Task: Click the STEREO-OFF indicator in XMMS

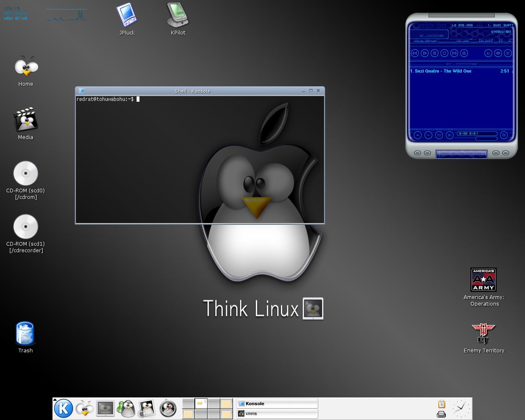Action: [x=501, y=32]
